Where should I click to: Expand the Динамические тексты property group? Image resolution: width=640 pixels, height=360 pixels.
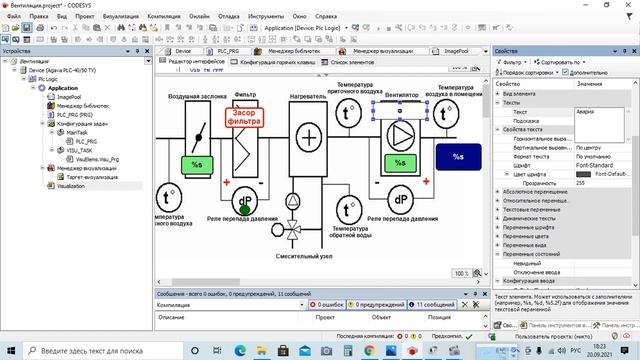tap(498, 218)
